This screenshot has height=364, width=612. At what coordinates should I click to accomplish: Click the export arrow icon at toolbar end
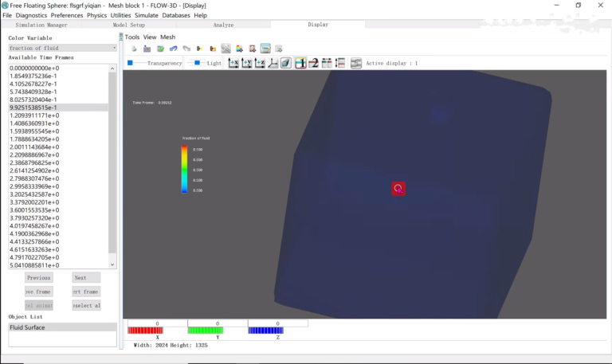tap(279, 49)
